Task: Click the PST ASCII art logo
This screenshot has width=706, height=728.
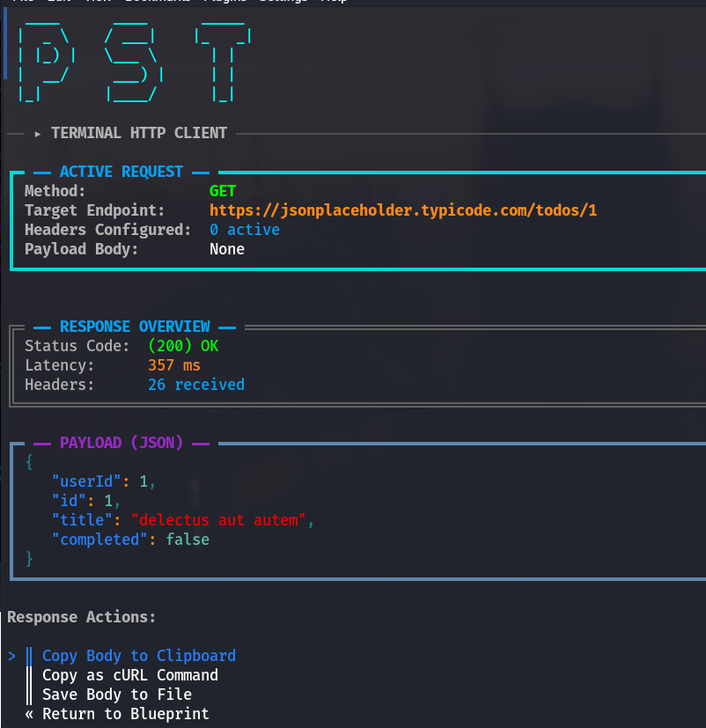Action: [x=135, y=62]
